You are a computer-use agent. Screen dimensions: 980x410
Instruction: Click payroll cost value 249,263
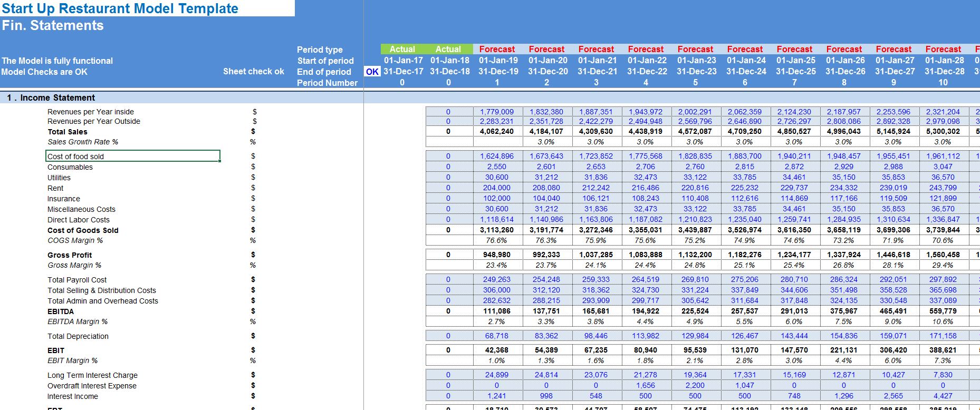tap(497, 279)
